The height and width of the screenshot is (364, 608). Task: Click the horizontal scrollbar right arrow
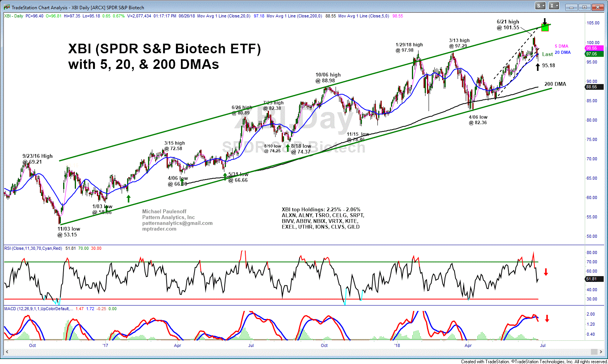pos(601,352)
